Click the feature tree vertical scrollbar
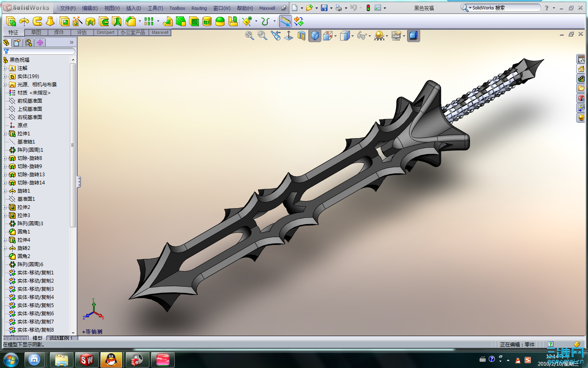588x368 pixels. [73, 196]
